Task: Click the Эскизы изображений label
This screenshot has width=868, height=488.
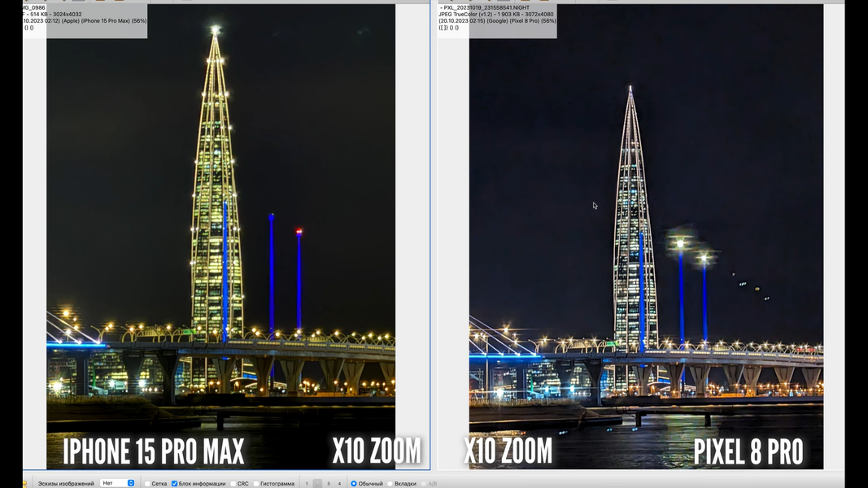Action: point(66,483)
